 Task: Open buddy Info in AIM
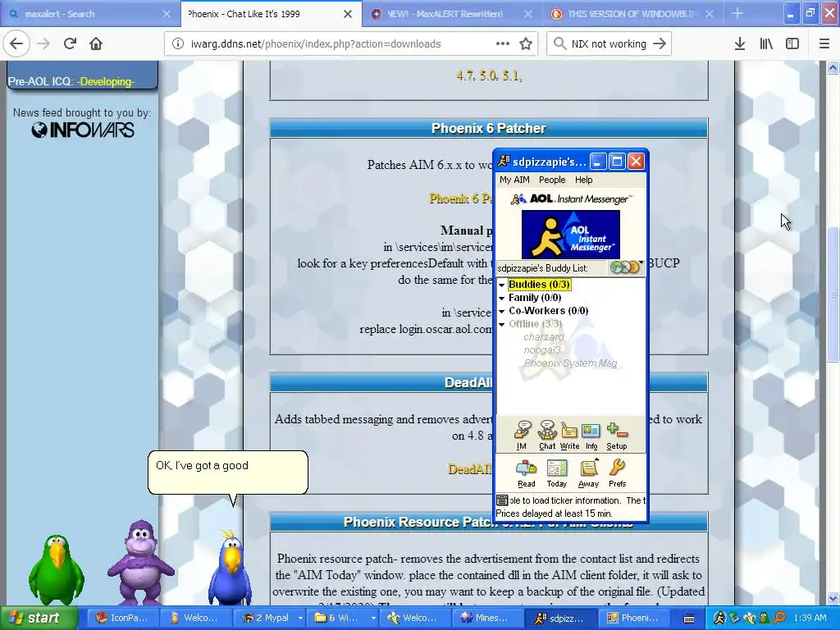[x=591, y=435]
